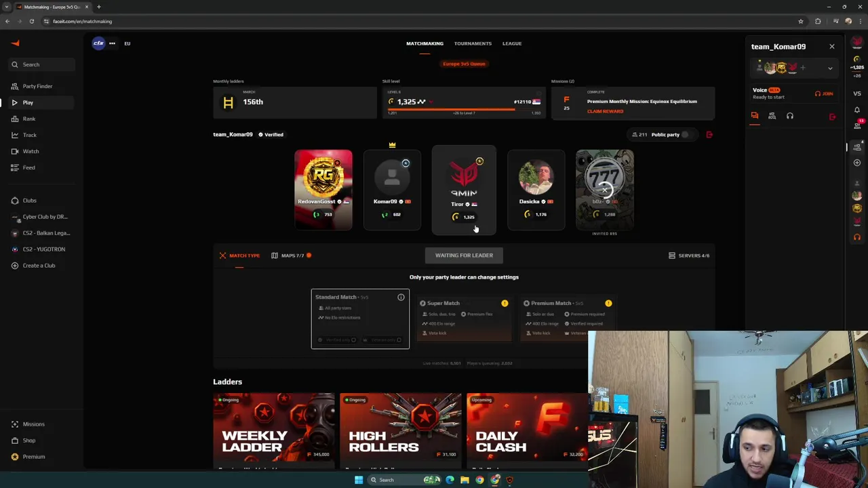Click the Waiting for Leader button

[464, 256]
